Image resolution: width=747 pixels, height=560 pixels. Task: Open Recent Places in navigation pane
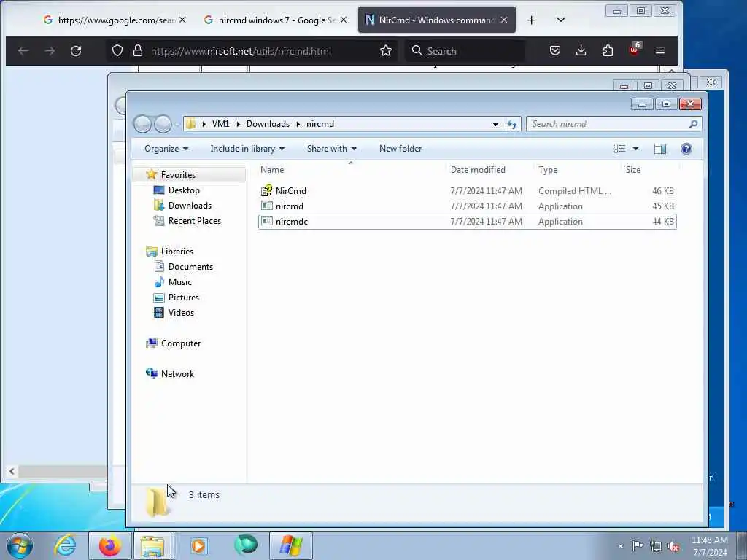click(194, 220)
